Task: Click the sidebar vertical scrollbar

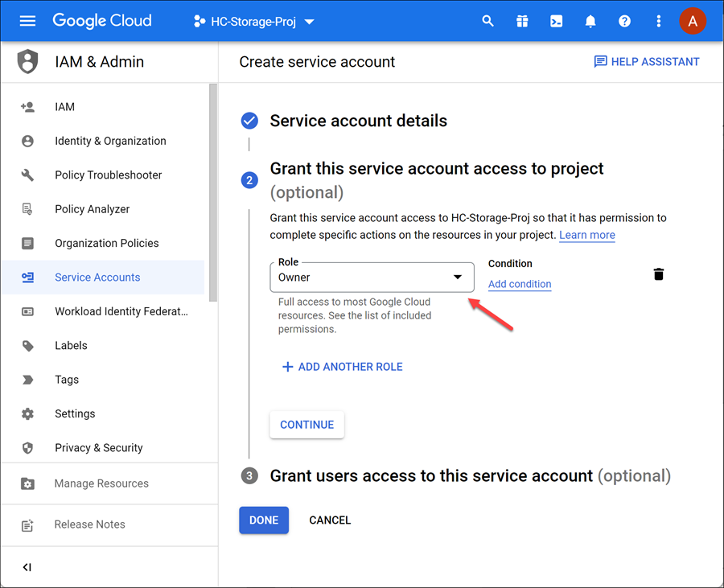Action: coord(213,192)
